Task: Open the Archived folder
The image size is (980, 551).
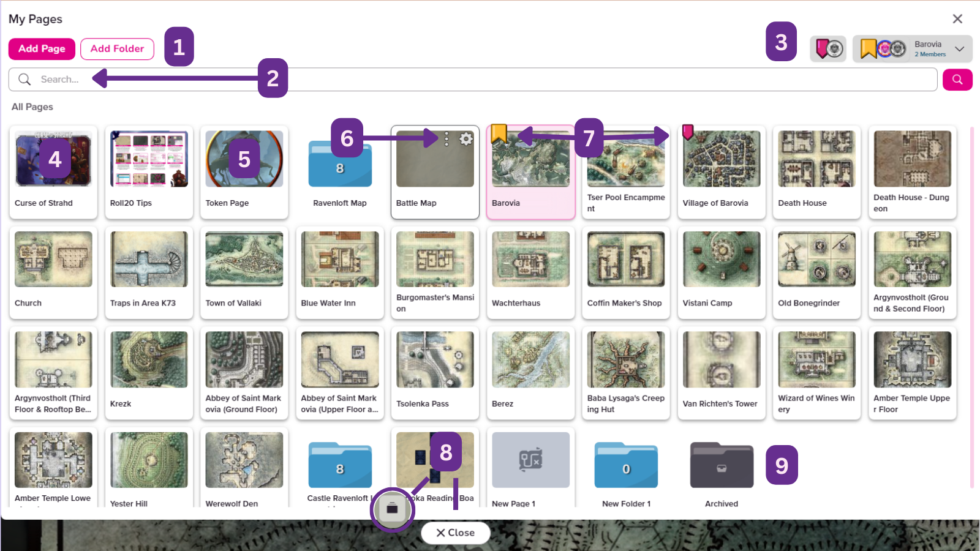Action: [721, 465]
